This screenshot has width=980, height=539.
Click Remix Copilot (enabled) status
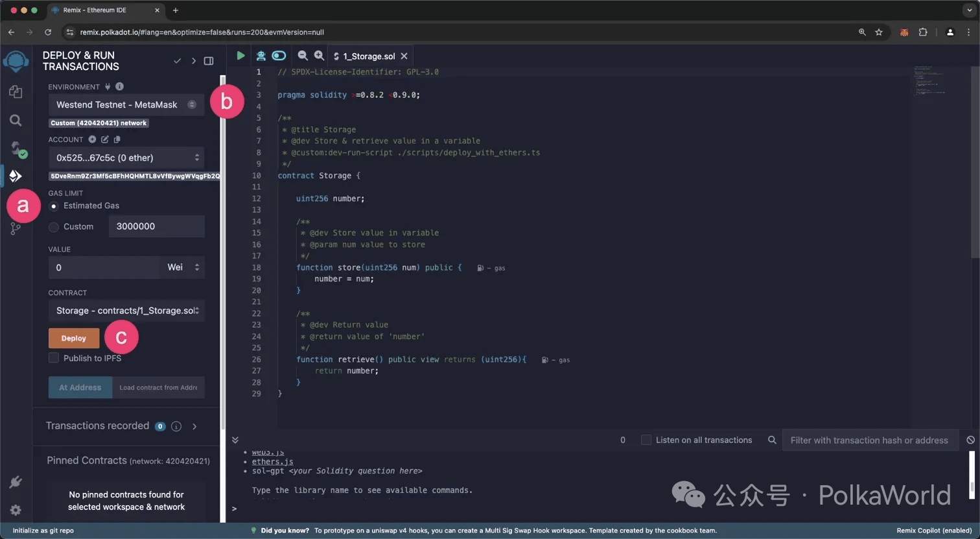(934, 531)
